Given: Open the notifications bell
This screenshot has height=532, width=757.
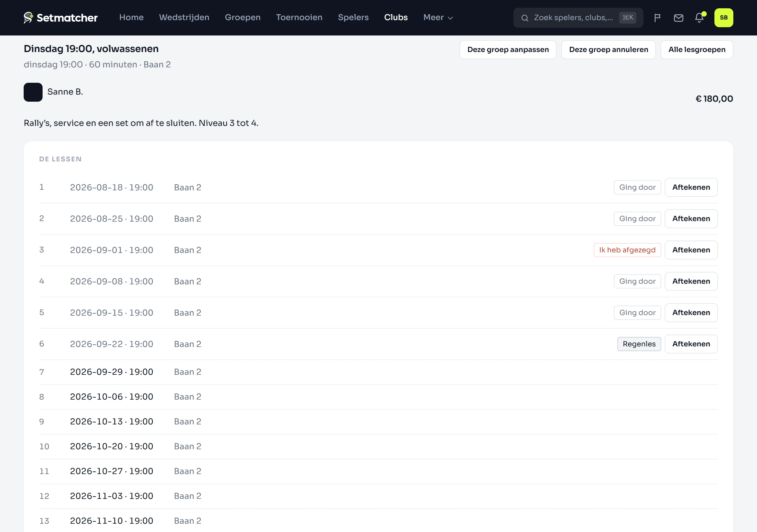Looking at the screenshot, I should [699, 18].
